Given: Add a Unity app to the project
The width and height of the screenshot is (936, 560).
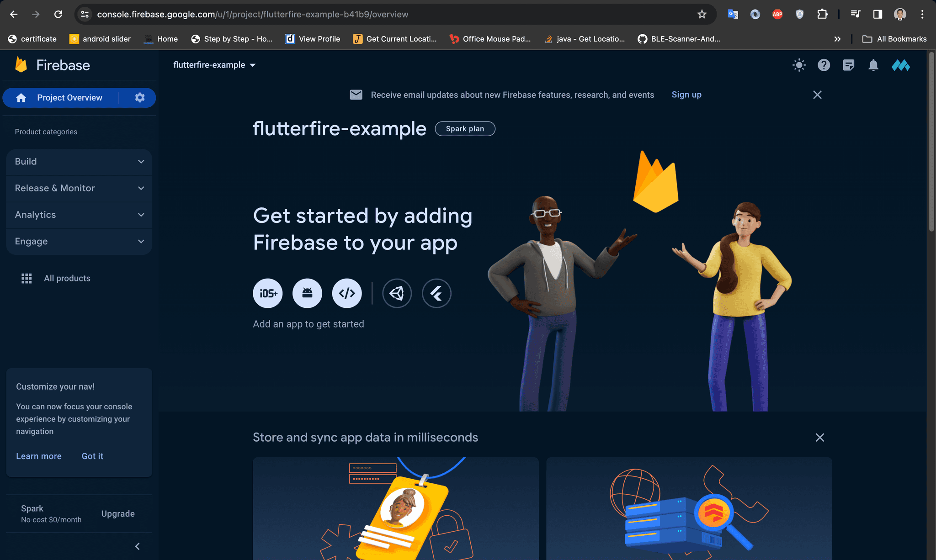Looking at the screenshot, I should tap(397, 293).
